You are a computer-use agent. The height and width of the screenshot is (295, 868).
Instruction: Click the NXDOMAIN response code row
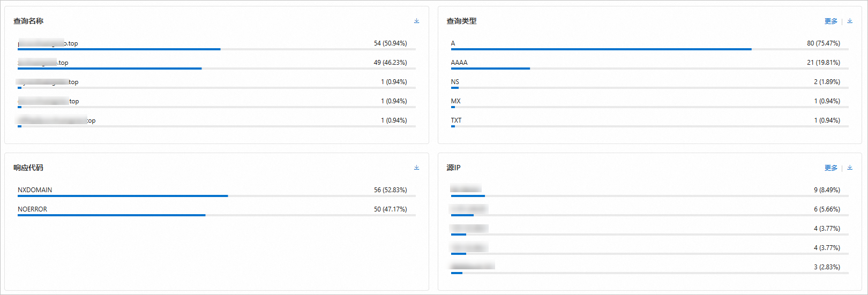35,190
